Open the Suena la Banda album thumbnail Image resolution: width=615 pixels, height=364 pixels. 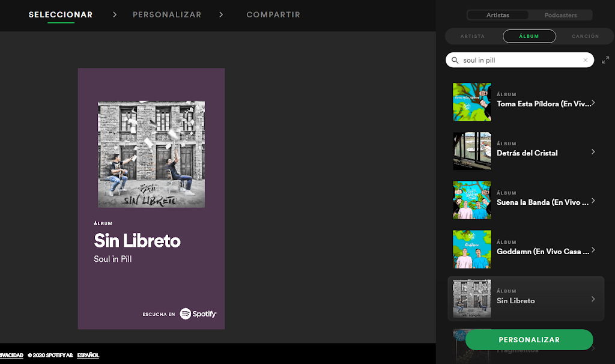(x=472, y=200)
